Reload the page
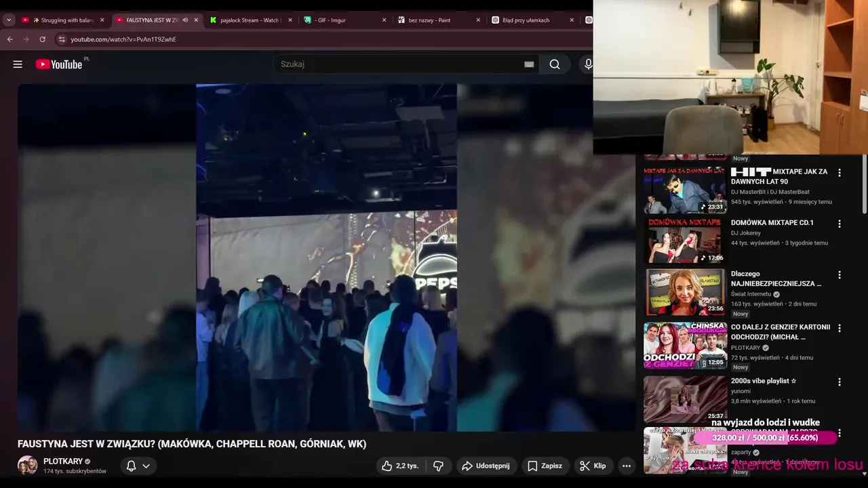 pyautogui.click(x=43, y=39)
